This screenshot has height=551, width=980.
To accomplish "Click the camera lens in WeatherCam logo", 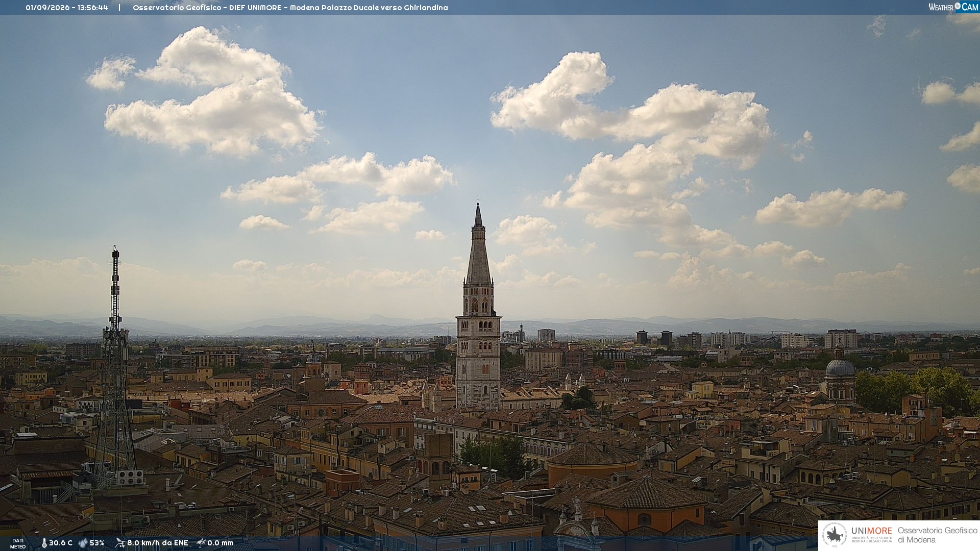I will (958, 6).
